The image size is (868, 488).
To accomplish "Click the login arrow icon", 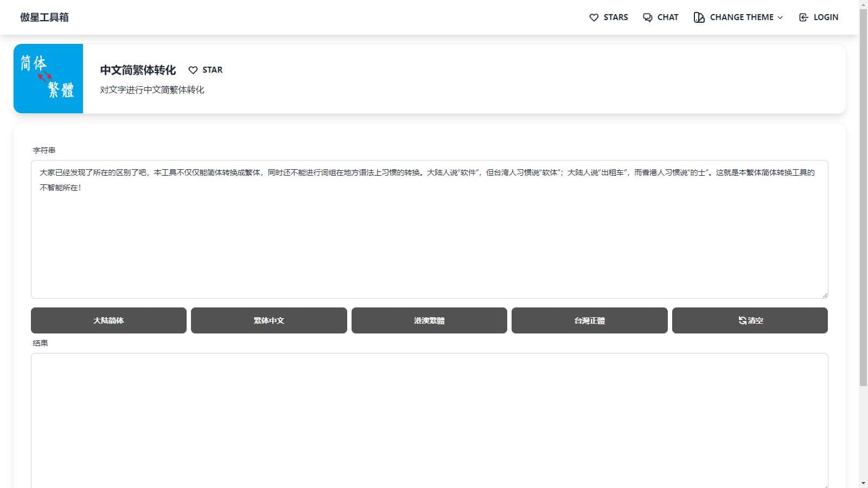I will pyautogui.click(x=803, y=17).
